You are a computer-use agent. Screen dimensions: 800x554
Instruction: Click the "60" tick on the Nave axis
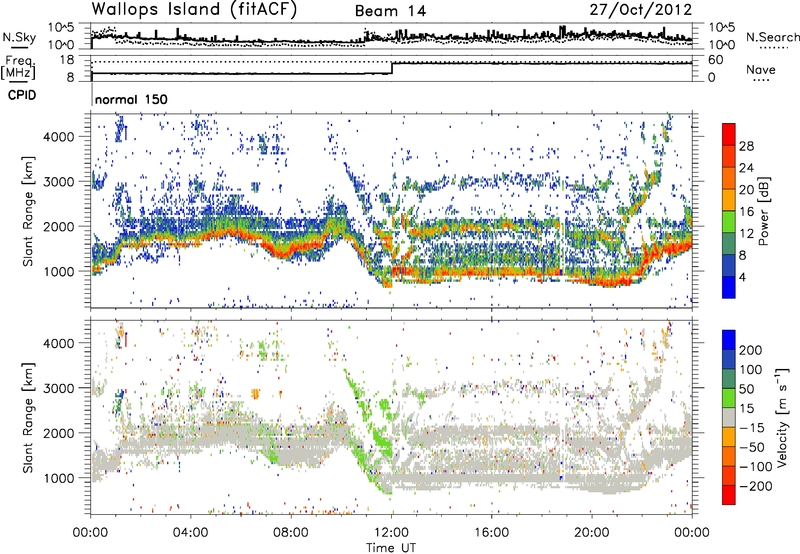715,60
